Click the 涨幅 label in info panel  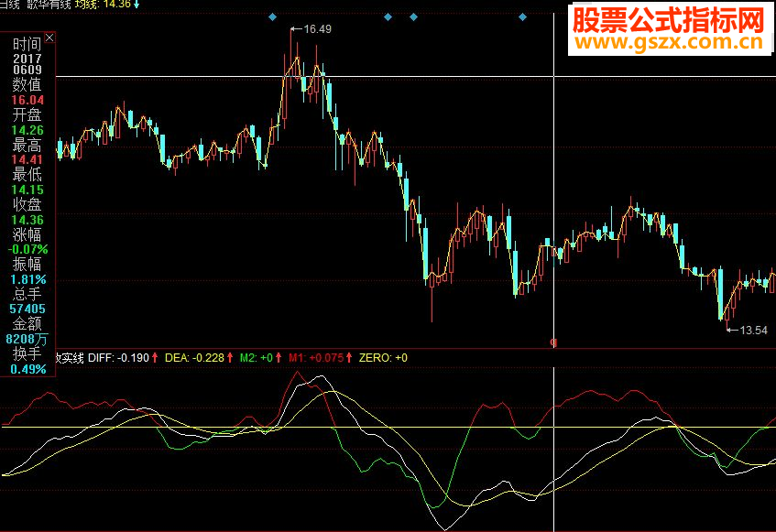[x=27, y=234]
